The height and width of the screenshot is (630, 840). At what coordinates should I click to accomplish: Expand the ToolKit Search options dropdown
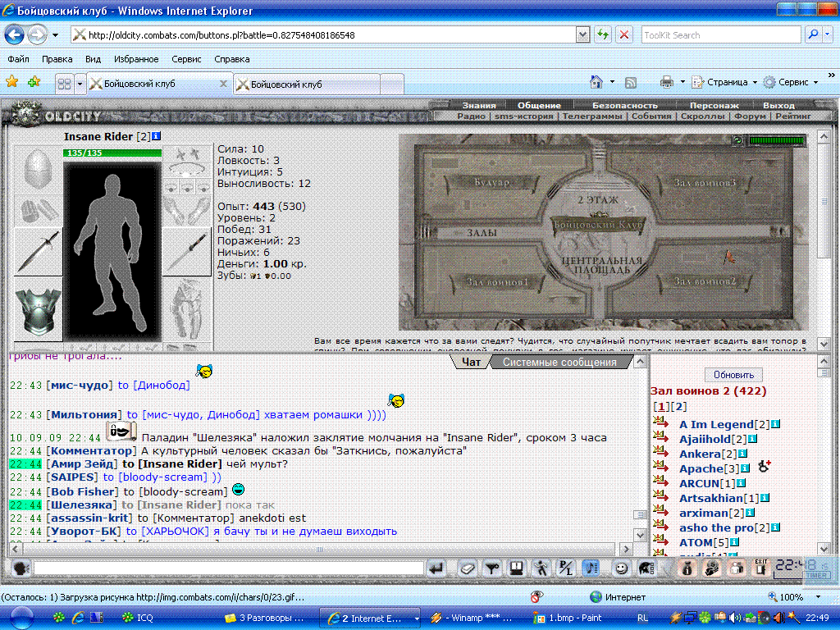[x=827, y=34]
